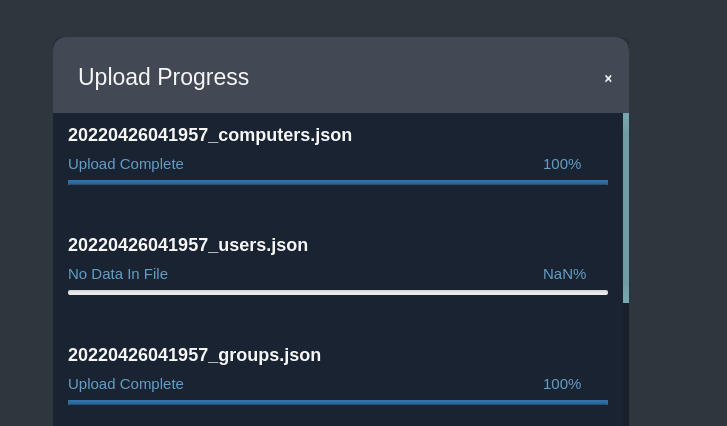
Task: Click the groups.json full progress bar
Action: tap(338, 402)
